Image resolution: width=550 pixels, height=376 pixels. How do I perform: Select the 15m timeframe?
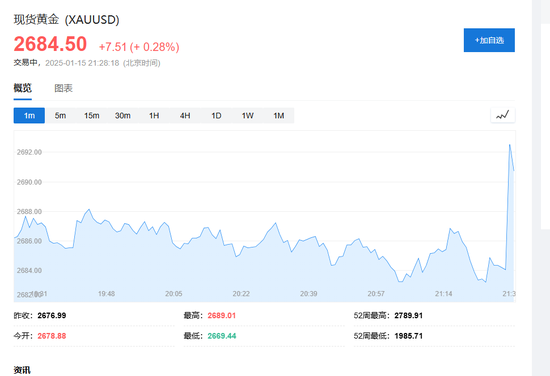point(92,115)
